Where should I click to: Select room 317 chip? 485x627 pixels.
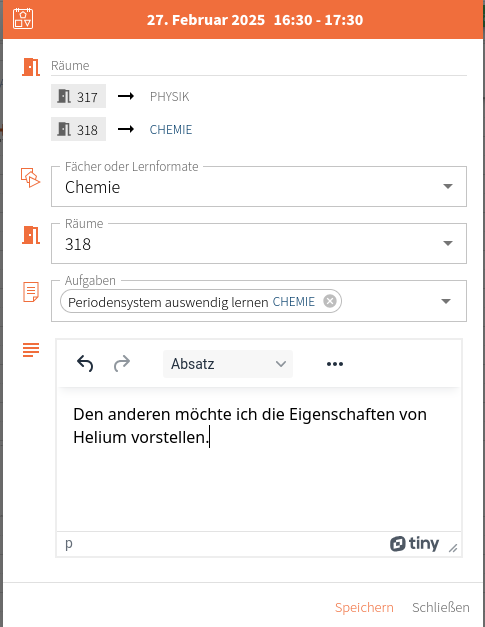[78, 96]
